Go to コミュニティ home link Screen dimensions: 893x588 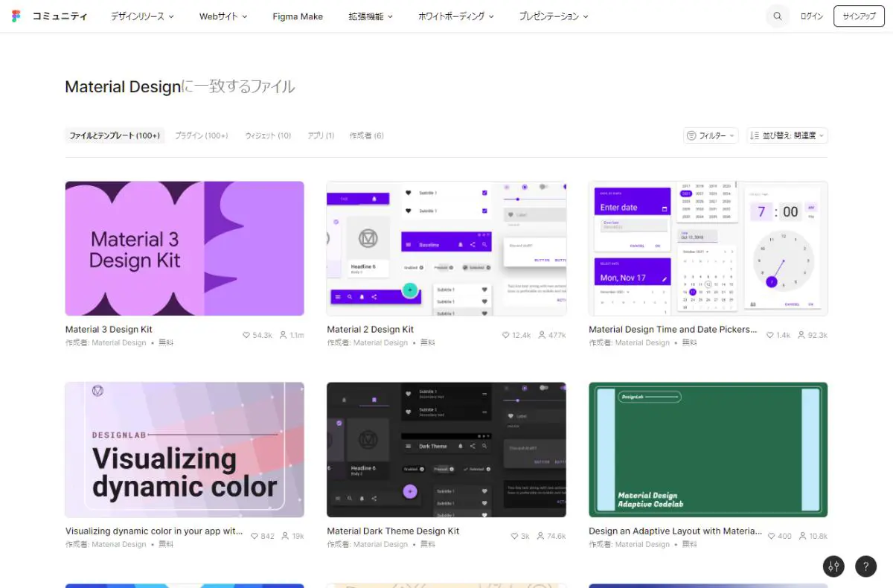60,16
